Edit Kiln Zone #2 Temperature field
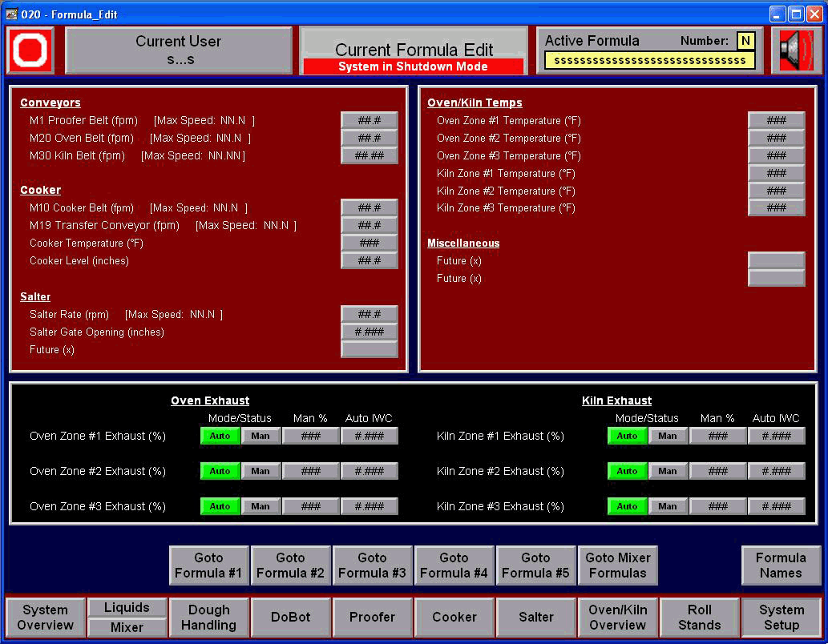Viewport: 828px width, 644px height. 776,191
